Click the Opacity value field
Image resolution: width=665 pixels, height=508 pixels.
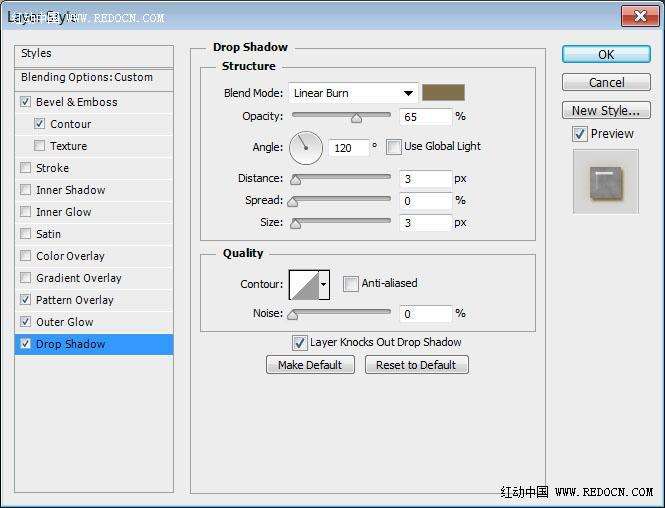pos(425,117)
